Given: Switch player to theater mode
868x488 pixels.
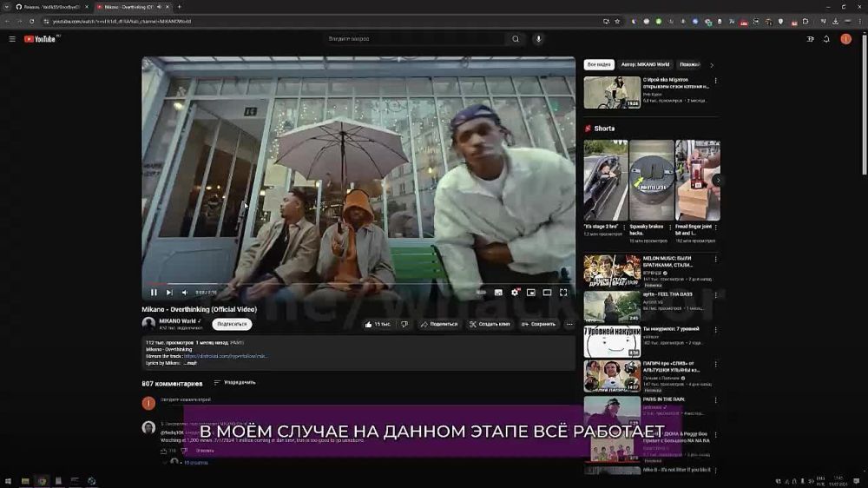Looking at the screenshot, I should [x=547, y=293].
